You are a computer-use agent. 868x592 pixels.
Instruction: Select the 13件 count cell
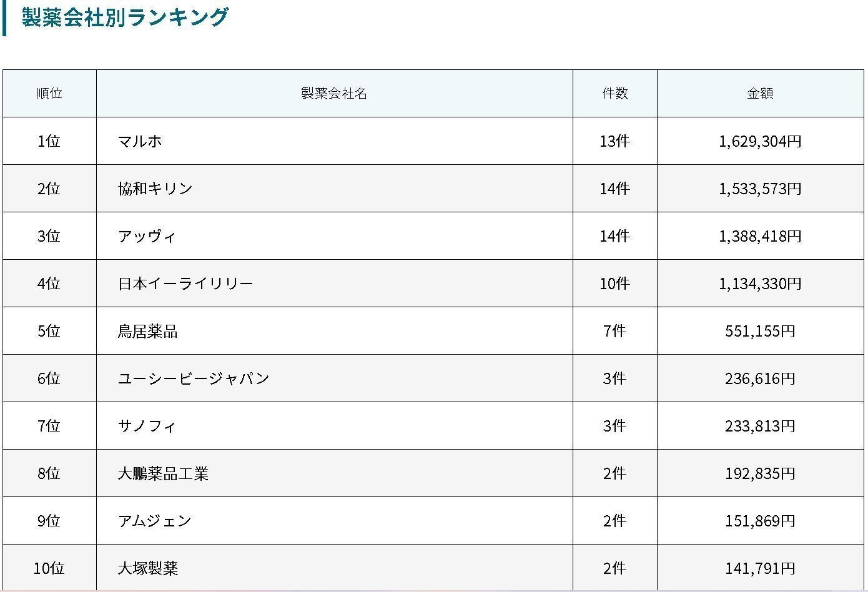[614, 141]
